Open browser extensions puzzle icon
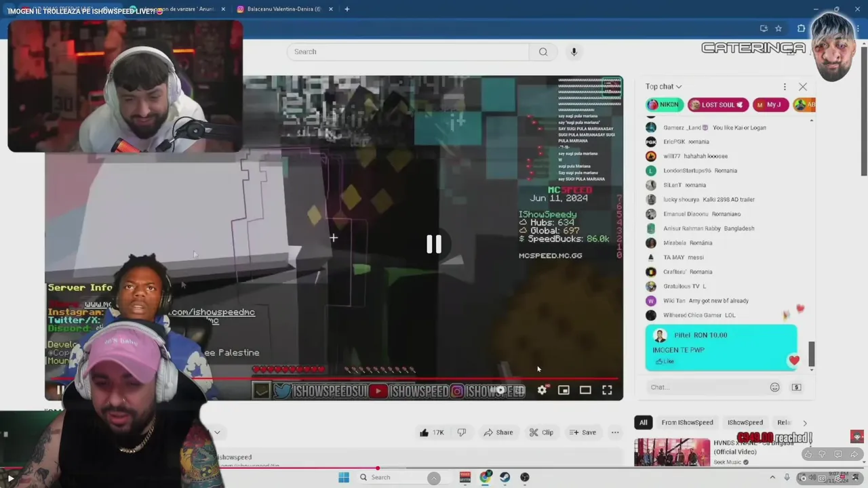The height and width of the screenshot is (488, 868). click(801, 28)
